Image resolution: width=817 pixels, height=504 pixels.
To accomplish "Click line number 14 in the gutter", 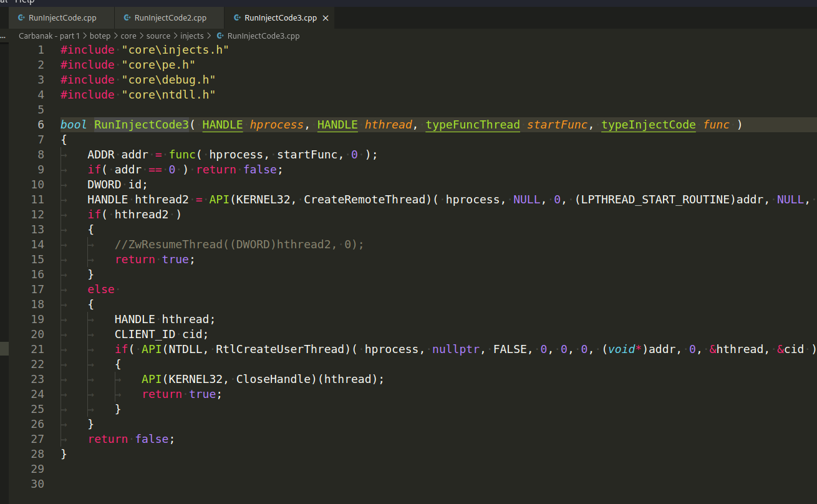I will [37, 245].
